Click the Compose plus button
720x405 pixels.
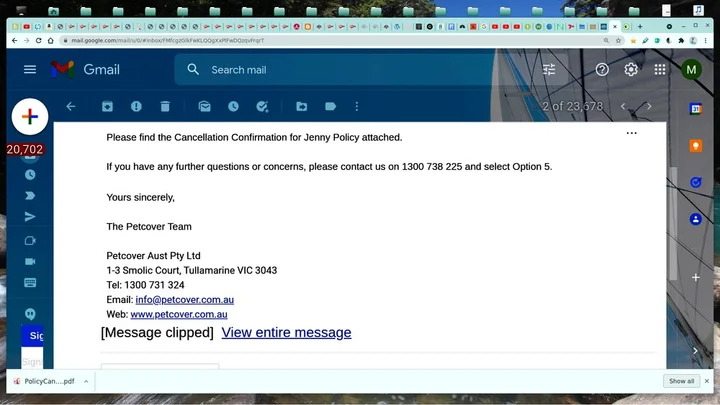click(30, 117)
